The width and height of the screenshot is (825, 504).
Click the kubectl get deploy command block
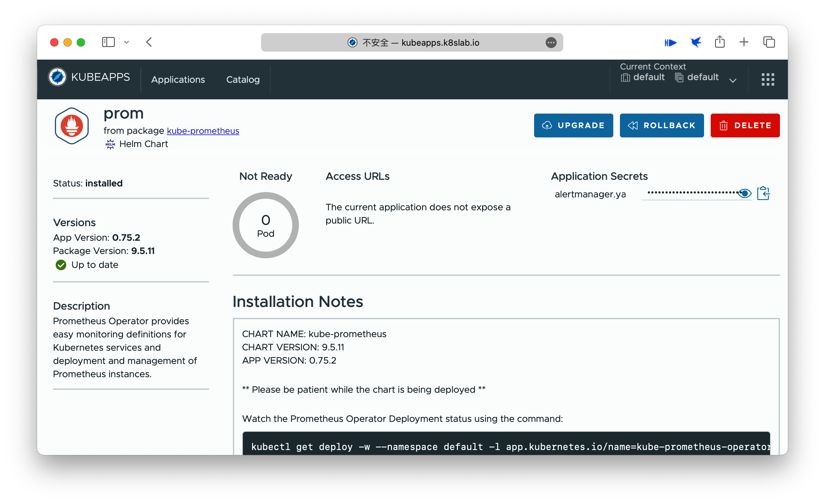(x=506, y=443)
